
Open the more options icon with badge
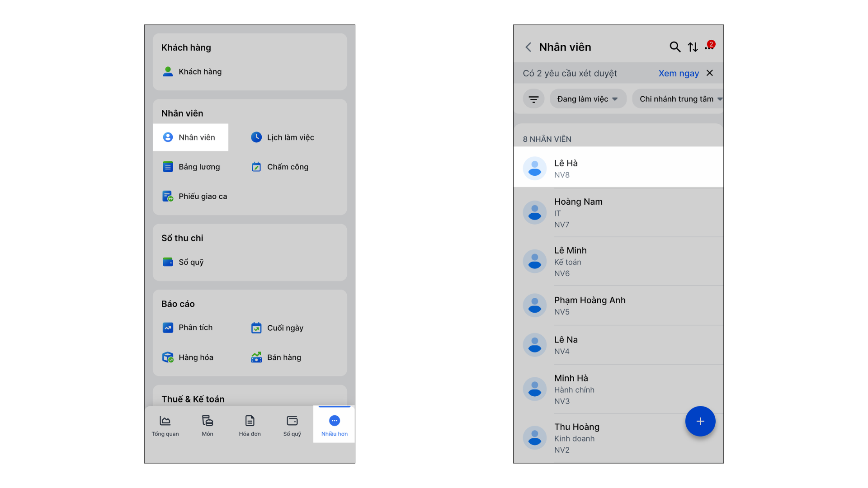709,46
